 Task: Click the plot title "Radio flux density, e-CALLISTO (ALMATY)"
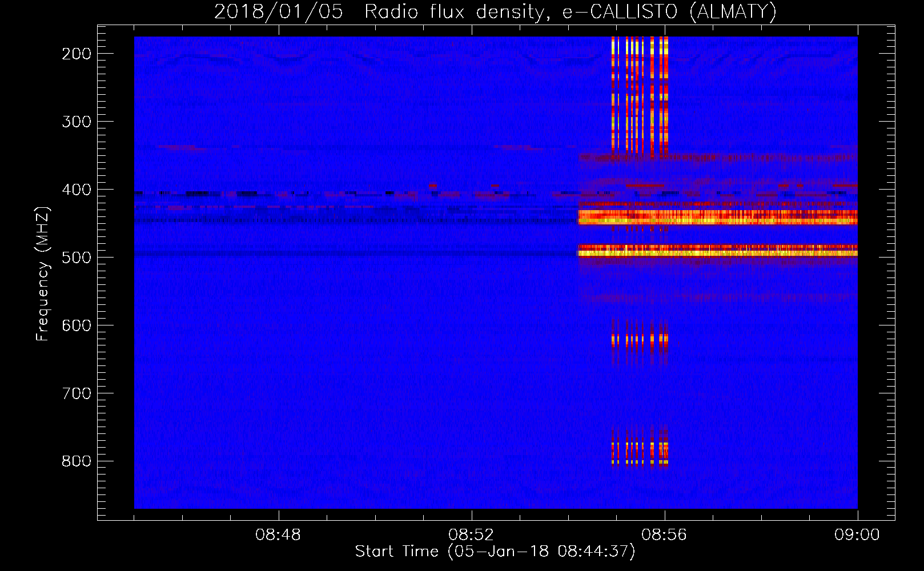(x=571, y=11)
